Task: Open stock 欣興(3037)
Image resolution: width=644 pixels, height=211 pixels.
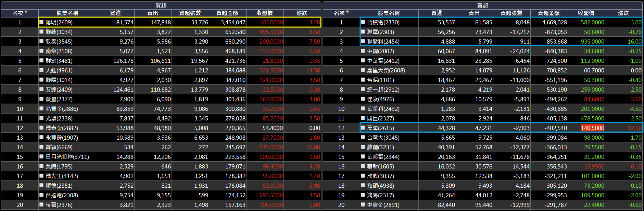Action: point(380,176)
